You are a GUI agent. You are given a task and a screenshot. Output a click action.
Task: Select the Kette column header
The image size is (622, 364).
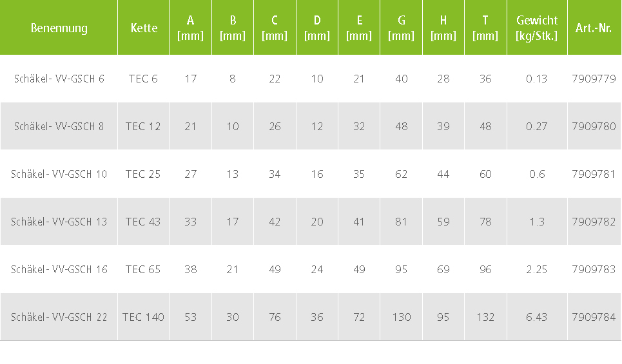point(144,28)
